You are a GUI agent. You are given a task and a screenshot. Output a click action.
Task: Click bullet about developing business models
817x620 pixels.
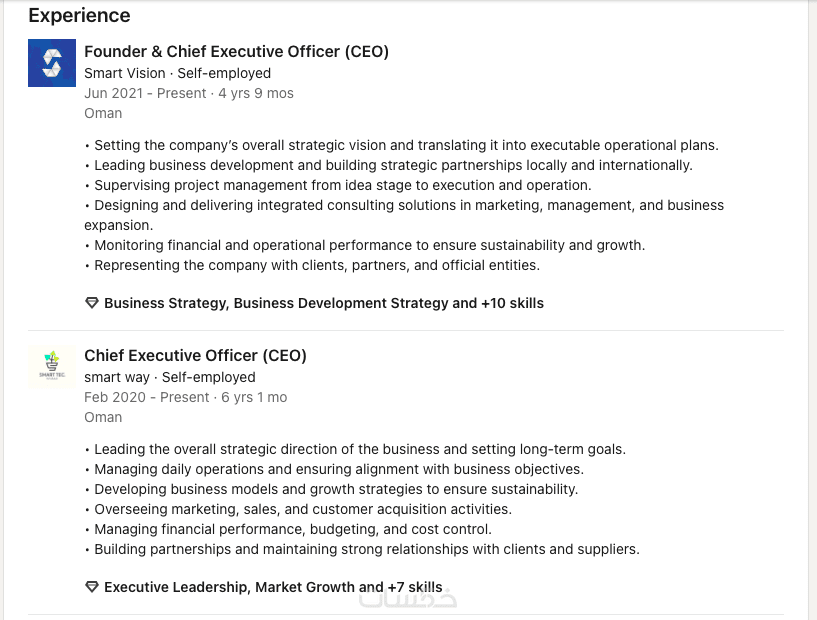pos(335,489)
